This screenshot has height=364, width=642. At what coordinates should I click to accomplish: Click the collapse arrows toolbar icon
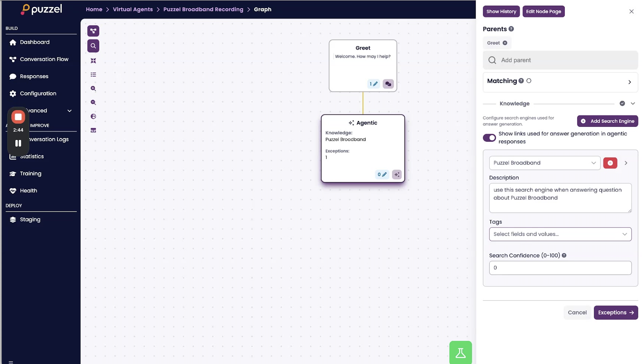tap(93, 61)
